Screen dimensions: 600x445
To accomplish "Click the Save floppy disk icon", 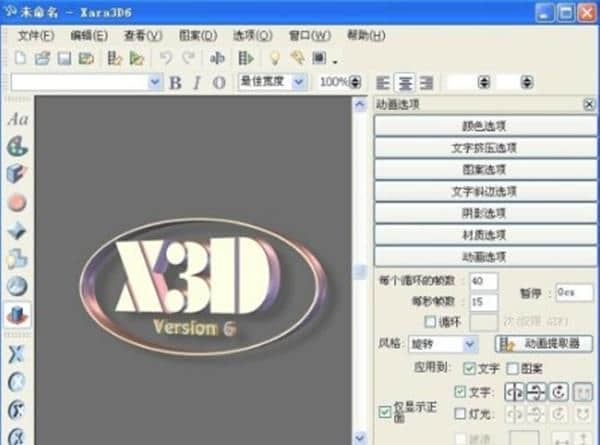I will coord(64,58).
